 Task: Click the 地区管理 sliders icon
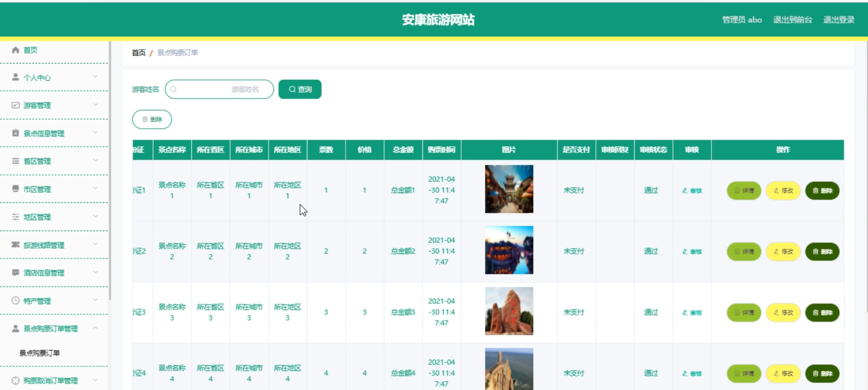pos(16,216)
